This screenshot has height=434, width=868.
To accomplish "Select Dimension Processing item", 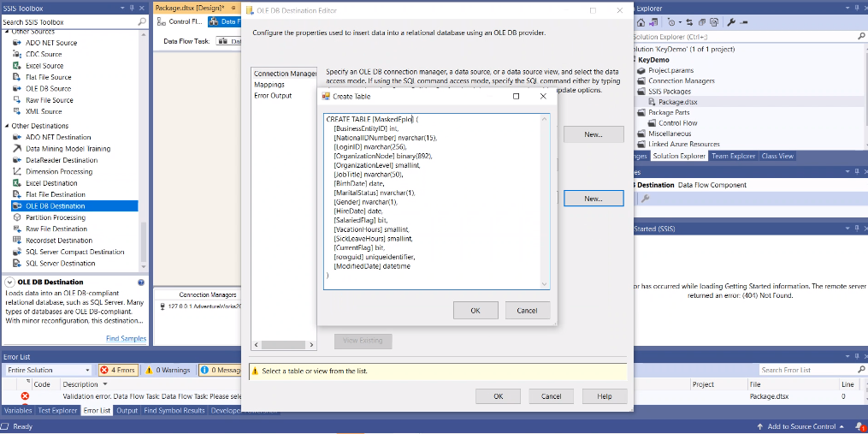I will [x=59, y=171].
